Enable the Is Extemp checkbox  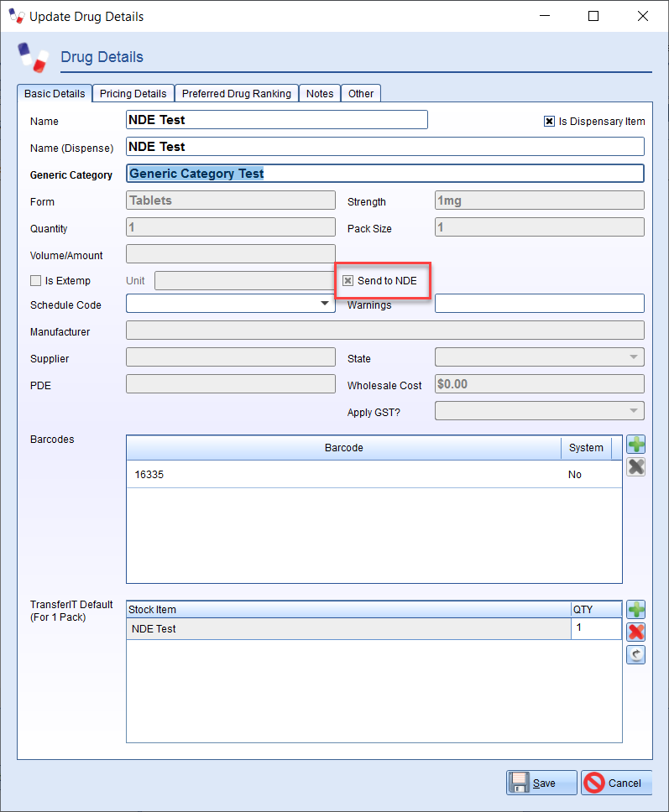click(x=36, y=281)
